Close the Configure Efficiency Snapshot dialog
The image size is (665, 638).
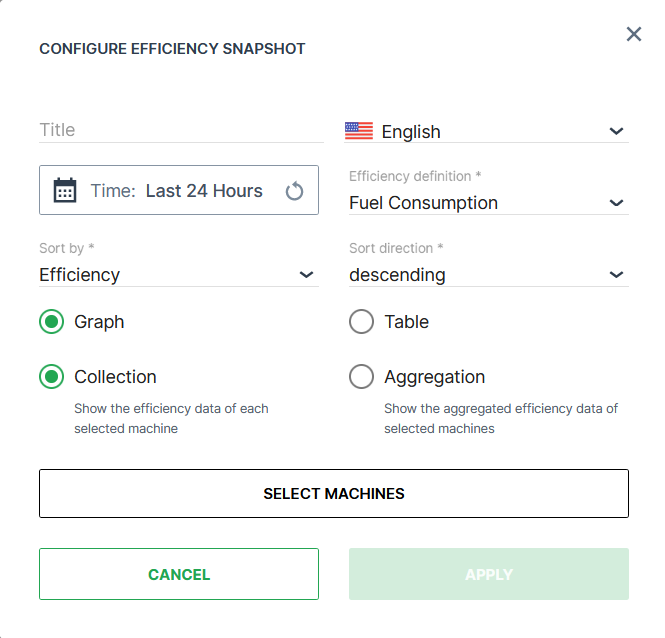634,35
